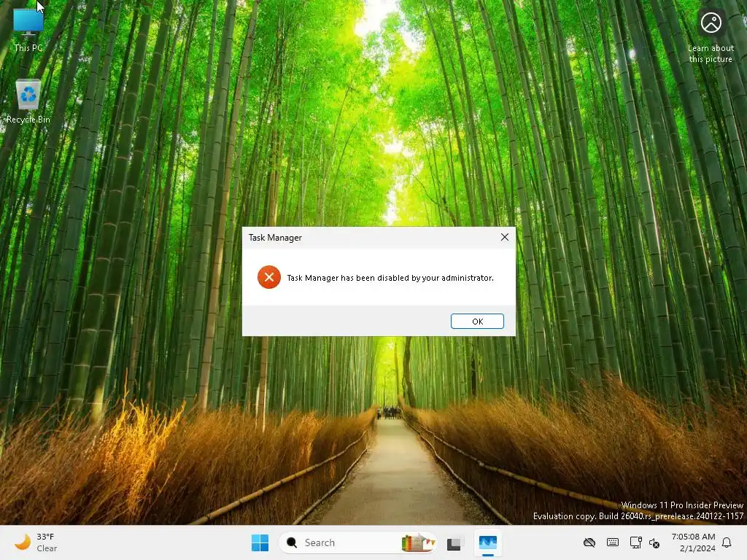Close the Task Manager error dialog
747x560 pixels.
(505, 237)
